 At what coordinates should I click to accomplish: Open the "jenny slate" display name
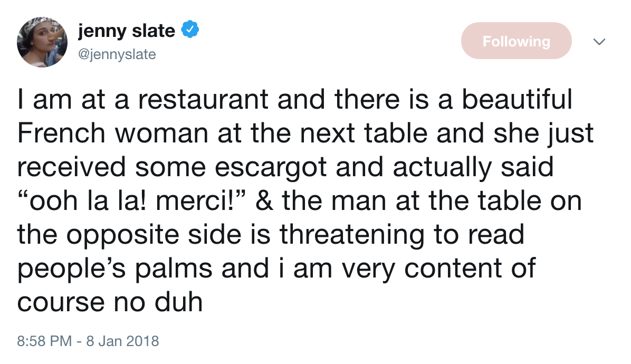126,31
